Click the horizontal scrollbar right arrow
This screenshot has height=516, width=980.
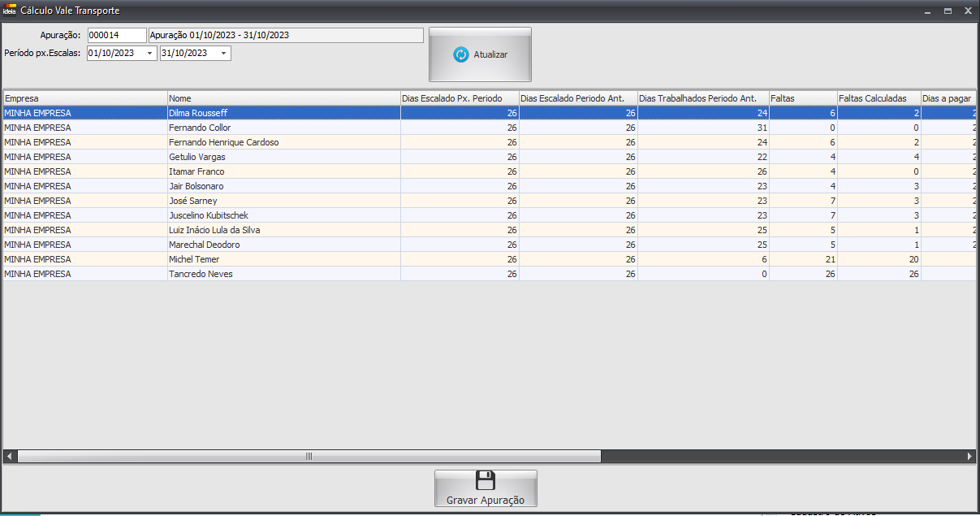click(x=969, y=457)
